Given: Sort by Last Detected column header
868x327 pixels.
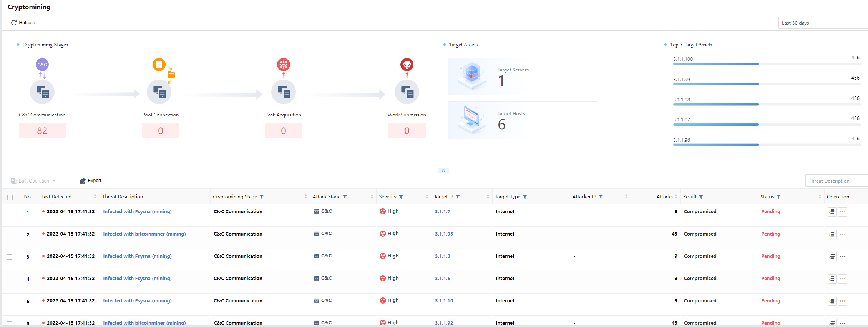Looking at the screenshot, I should [x=56, y=197].
